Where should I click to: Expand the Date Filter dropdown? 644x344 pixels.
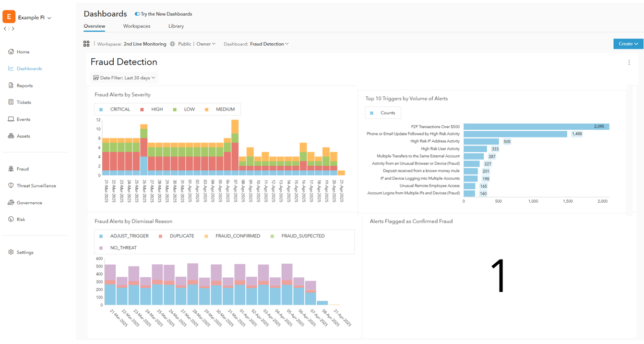click(124, 78)
